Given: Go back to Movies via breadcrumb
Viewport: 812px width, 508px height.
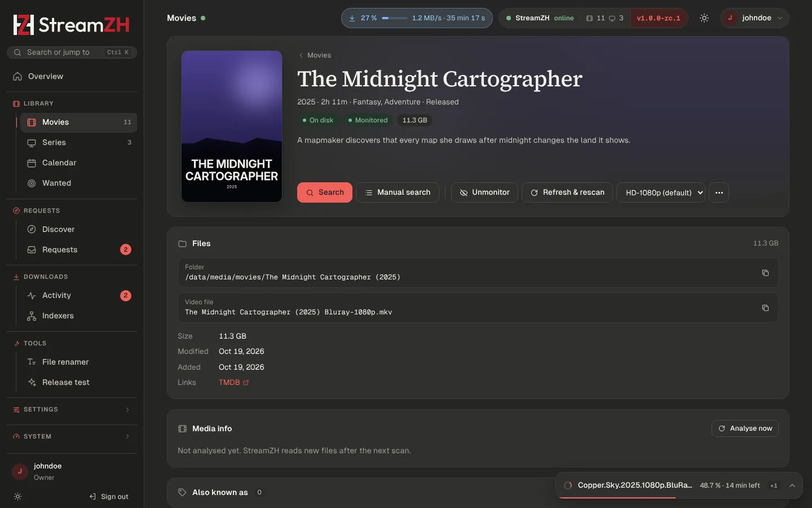Looking at the screenshot, I should (x=315, y=55).
